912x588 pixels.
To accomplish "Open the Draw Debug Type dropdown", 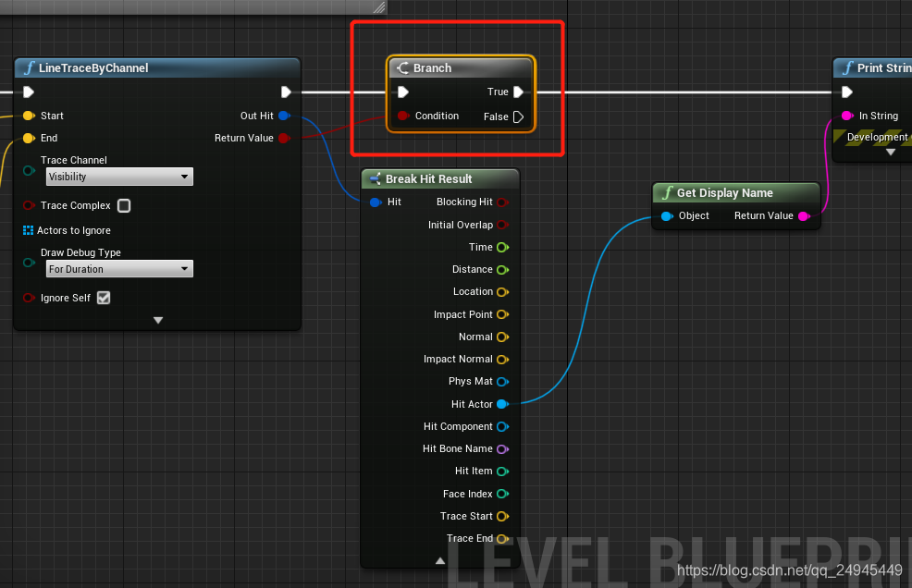I will click(119, 269).
